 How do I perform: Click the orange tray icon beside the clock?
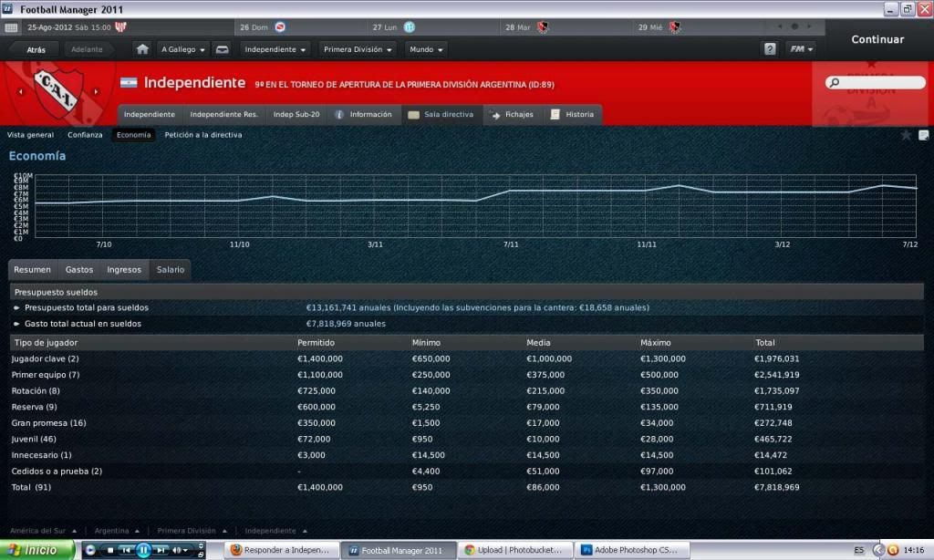[892, 550]
